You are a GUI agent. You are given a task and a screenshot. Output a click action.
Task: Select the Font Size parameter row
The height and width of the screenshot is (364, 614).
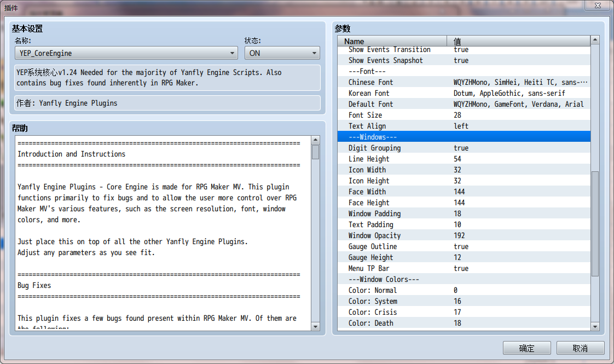coord(464,115)
